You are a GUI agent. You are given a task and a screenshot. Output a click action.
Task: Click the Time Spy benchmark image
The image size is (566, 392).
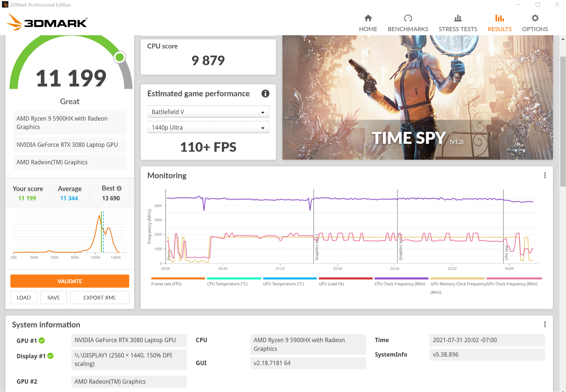(417, 98)
